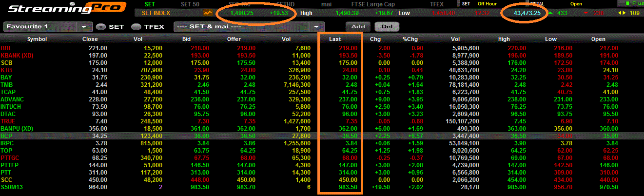Select the SCC symbol

pyautogui.click(x=6, y=179)
